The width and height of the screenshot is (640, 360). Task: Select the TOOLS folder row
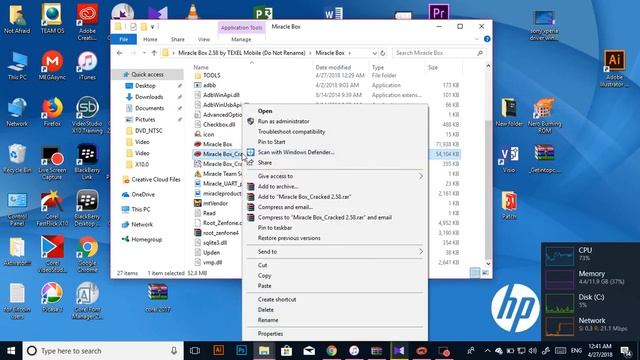pos(327,76)
